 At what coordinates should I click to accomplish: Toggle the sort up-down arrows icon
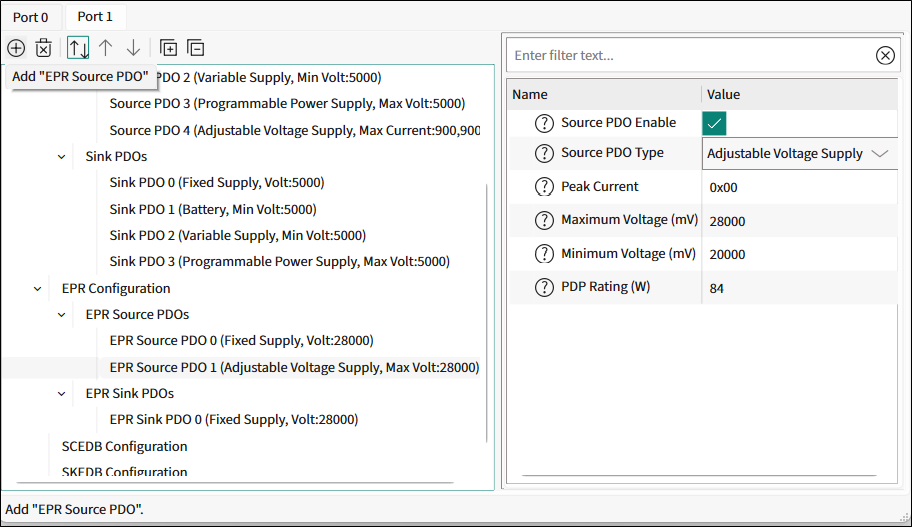pyautogui.click(x=78, y=48)
